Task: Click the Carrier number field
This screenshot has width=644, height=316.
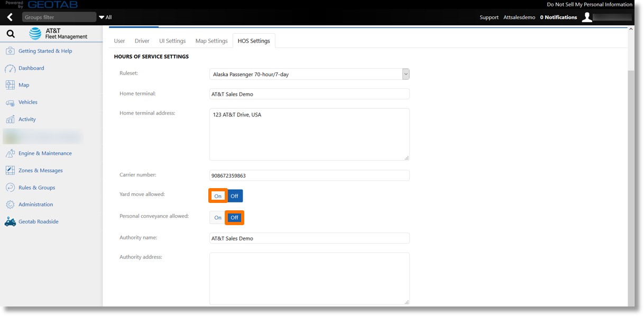Action: pyautogui.click(x=309, y=175)
